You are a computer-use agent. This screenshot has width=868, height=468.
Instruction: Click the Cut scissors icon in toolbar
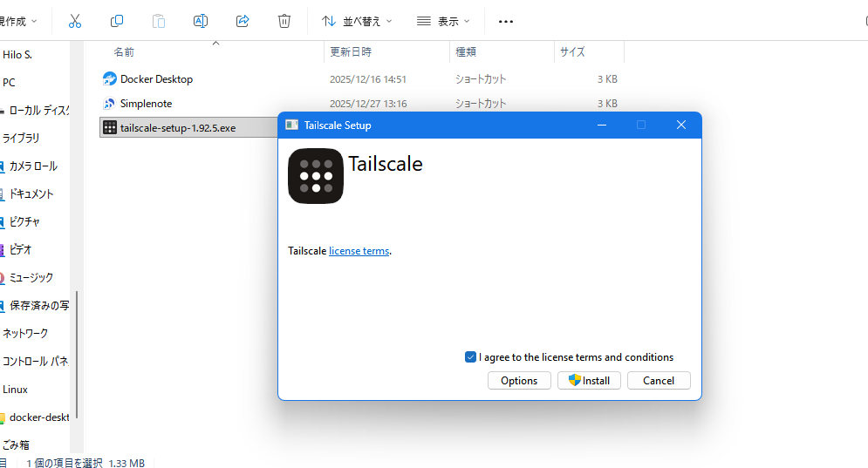point(74,21)
